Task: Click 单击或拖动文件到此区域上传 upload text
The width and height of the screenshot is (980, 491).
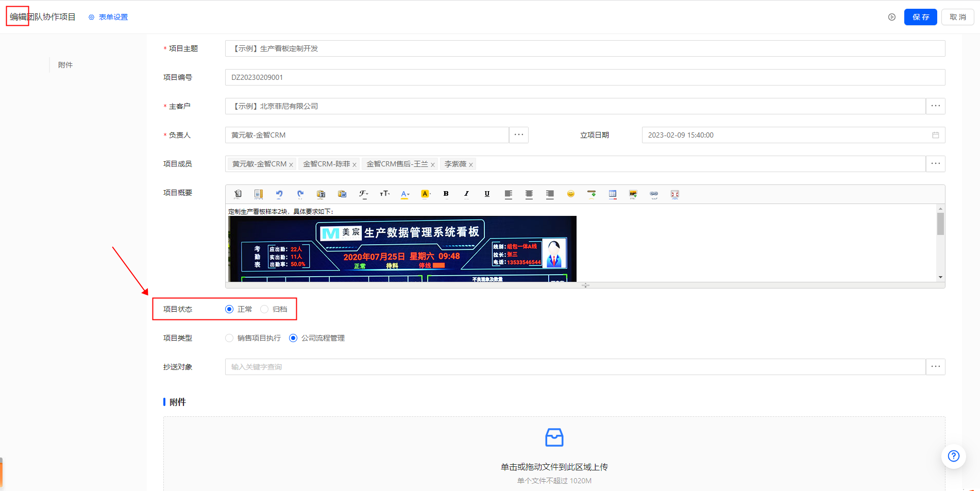Action: pyautogui.click(x=554, y=467)
